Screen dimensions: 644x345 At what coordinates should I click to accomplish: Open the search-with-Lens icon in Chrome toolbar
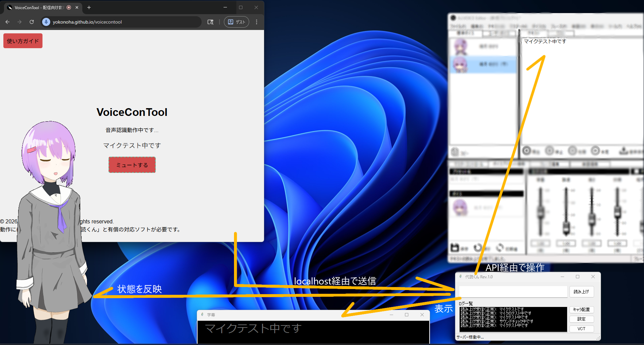tap(210, 22)
